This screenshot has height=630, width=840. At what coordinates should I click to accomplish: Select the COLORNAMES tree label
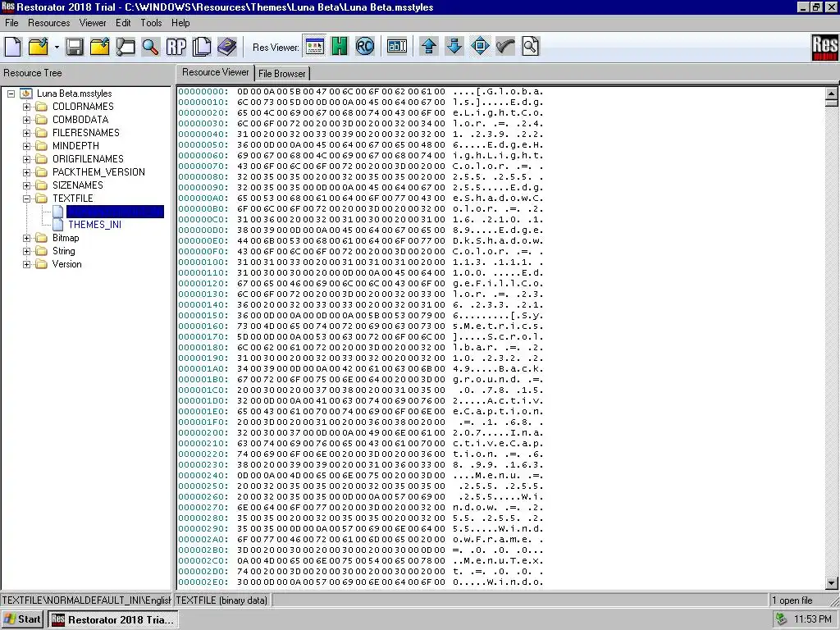83,107
